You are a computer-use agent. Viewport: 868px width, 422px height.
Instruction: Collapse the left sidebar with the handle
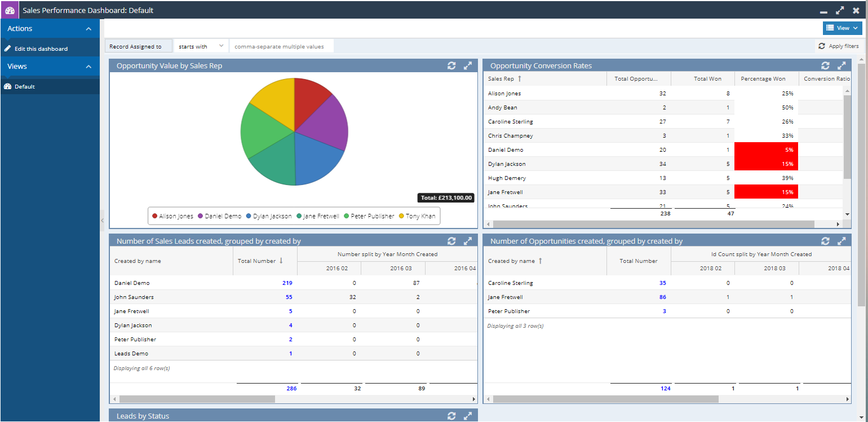click(102, 220)
